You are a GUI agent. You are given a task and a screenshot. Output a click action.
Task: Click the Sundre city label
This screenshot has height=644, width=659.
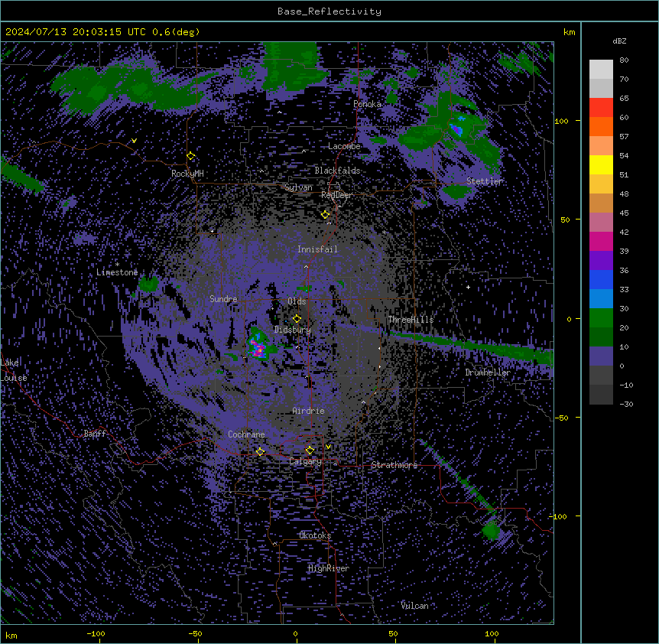(223, 299)
